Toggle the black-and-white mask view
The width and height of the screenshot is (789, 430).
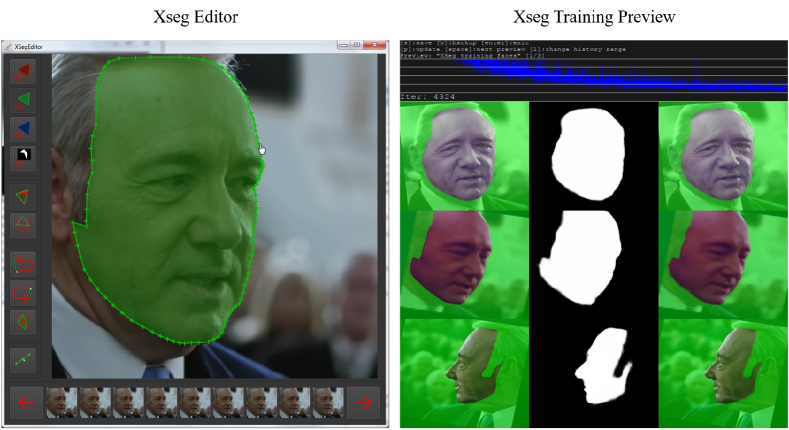pyautogui.click(x=23, y=157)
